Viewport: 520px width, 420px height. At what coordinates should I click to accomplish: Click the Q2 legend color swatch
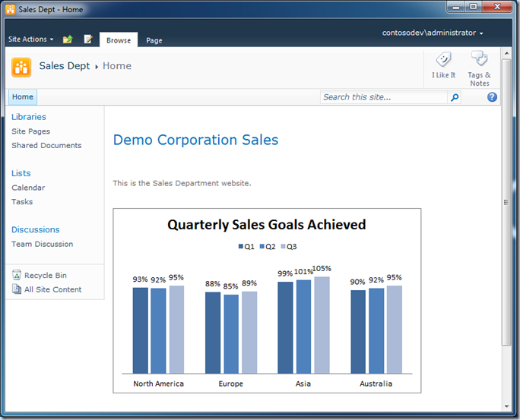coord(262,246)
